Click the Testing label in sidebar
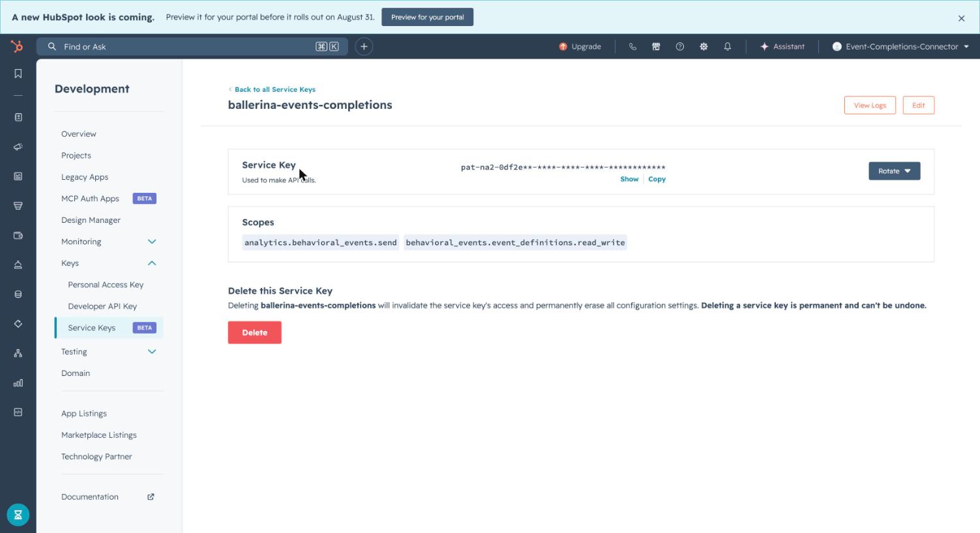This screenshot has height=533, width=980. (x=74, y=352)
